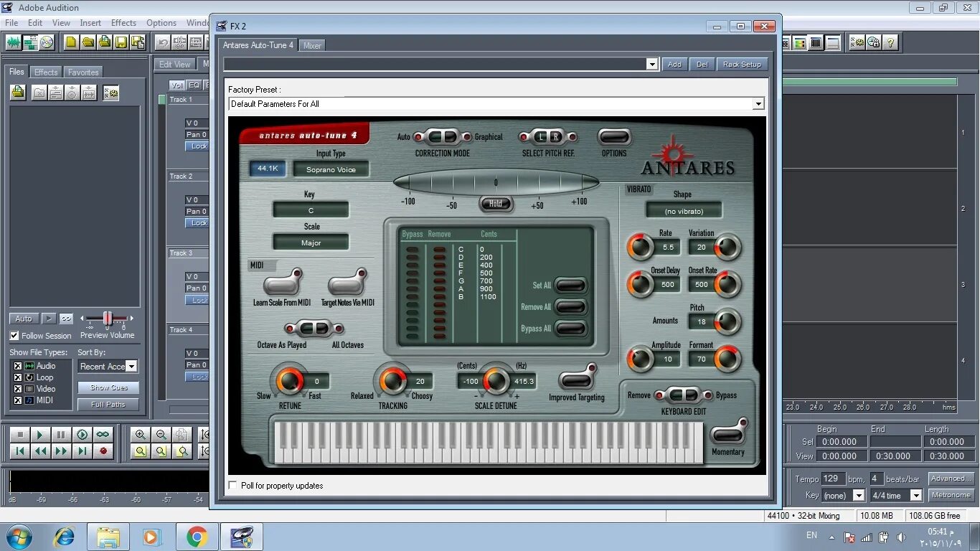Open the Soprano Voice Input Type selector
Viewport: 980px width, 551px height.
tap(331, 169)
